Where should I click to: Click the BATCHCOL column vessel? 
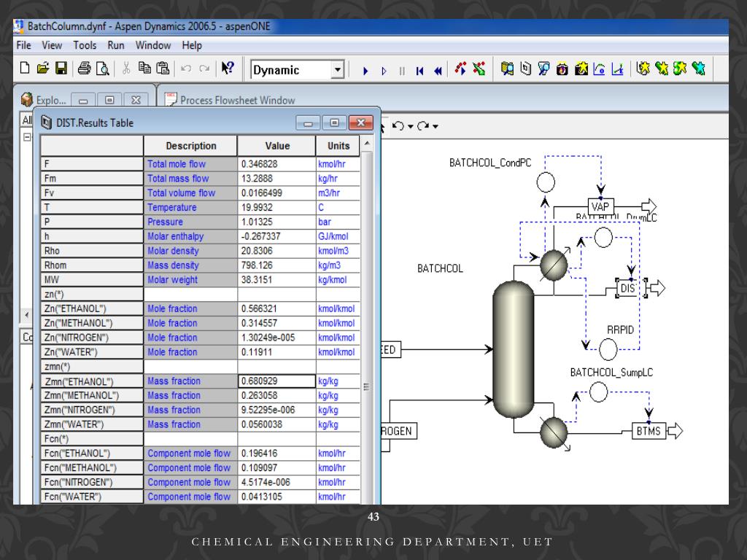513,349
